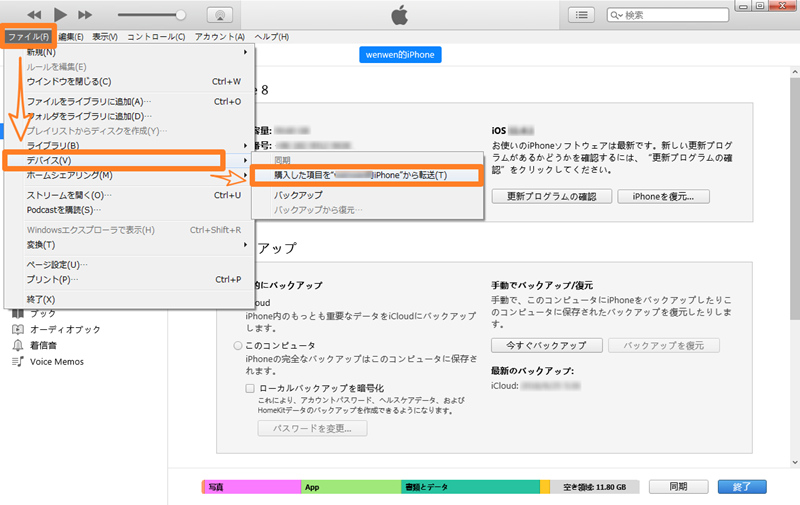Click the 最新のバックアップ heading text
Viewport: 800px width, 505px height.
point(533,371)
